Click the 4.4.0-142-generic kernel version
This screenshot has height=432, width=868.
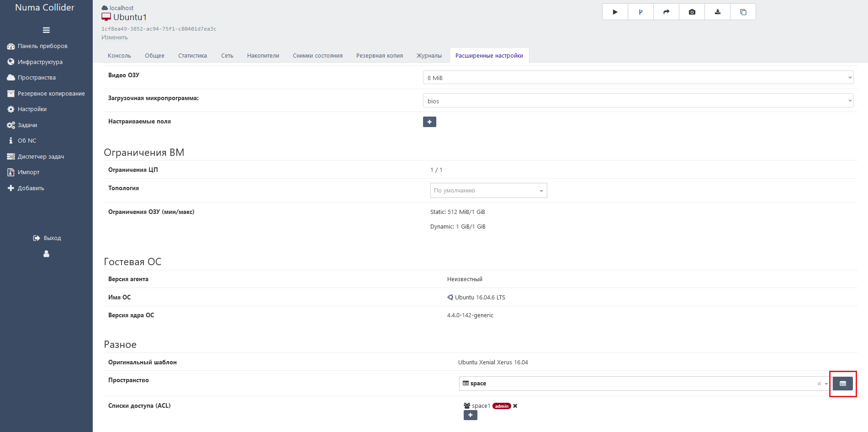pos(470,315)
